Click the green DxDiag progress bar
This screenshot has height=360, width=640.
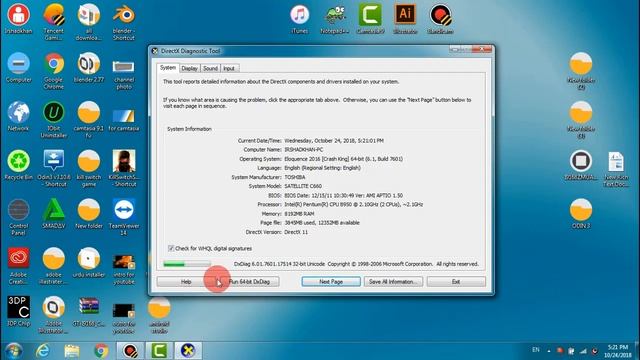point(187,264)
